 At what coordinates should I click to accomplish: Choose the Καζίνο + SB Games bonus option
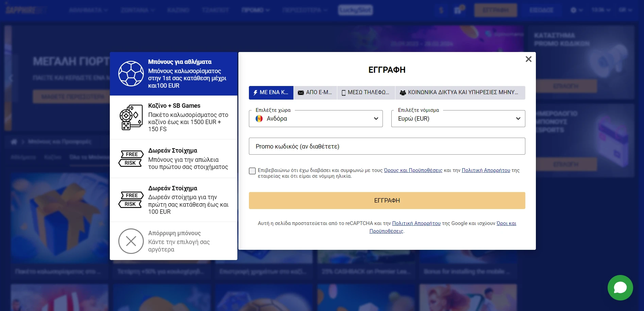pos(173,117)
